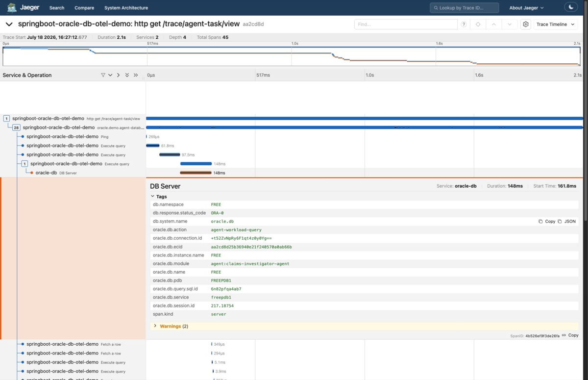Viewport: 588px width, 380px height.
Task: Select the 294µs Fetch a row span
Action: 73,353
